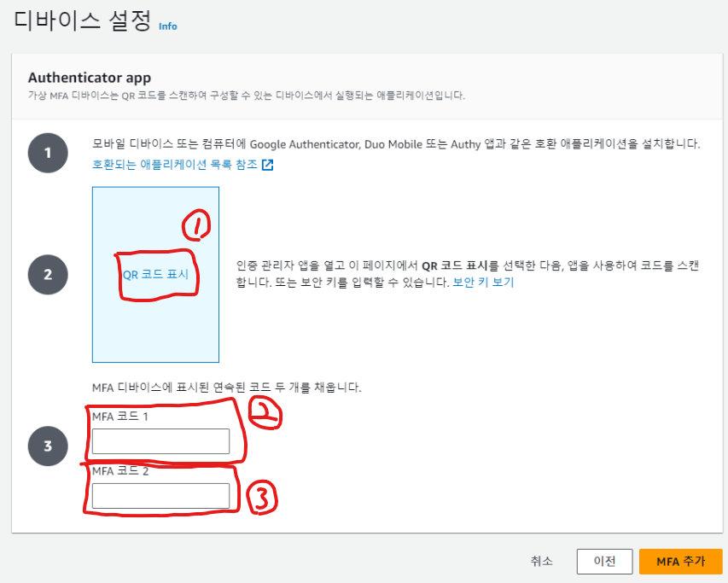Click the bold QR 코드 표시 text in instructions
This screenshot has height=583, width=728.
455,265
